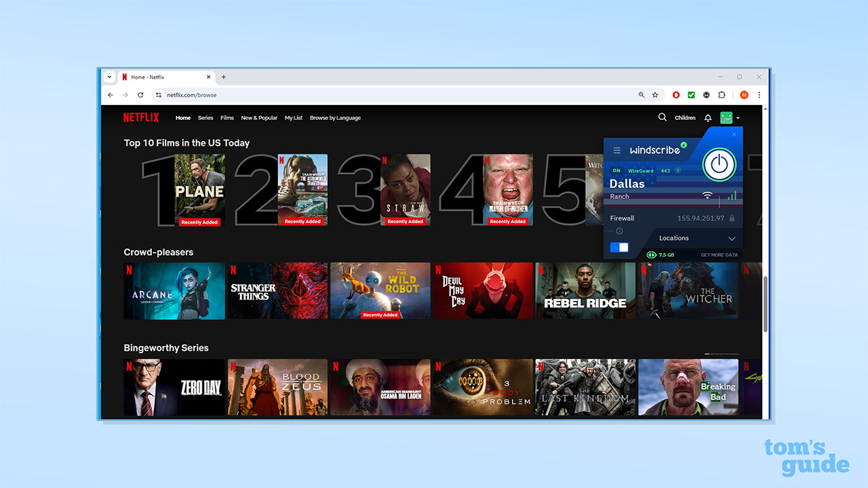Image resolution: width=868 pixels, height=488 pixels.
Task: Toggle the Windscribe Firewall switch
Action: pyautogui.click(x=619, y=247)
